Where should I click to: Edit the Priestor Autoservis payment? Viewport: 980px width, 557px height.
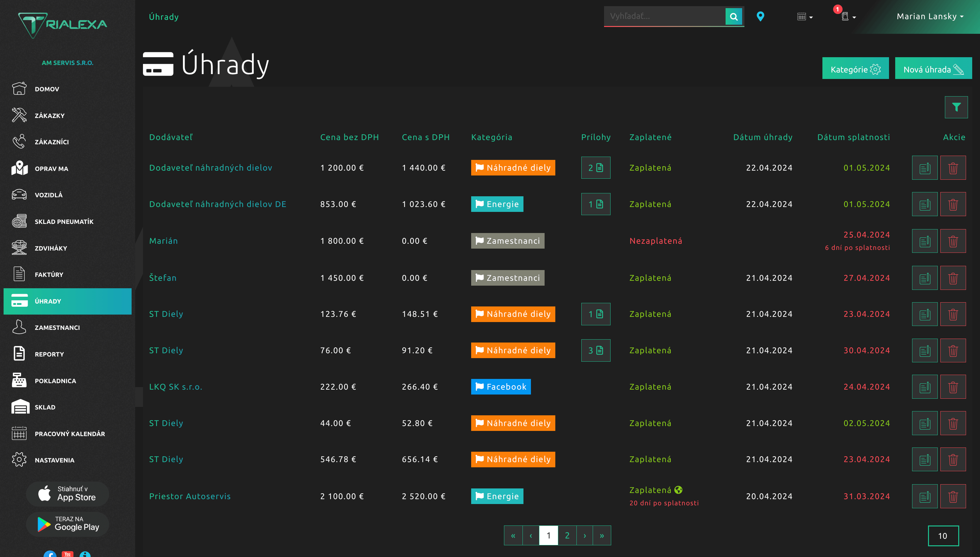(x=924, y=496)
